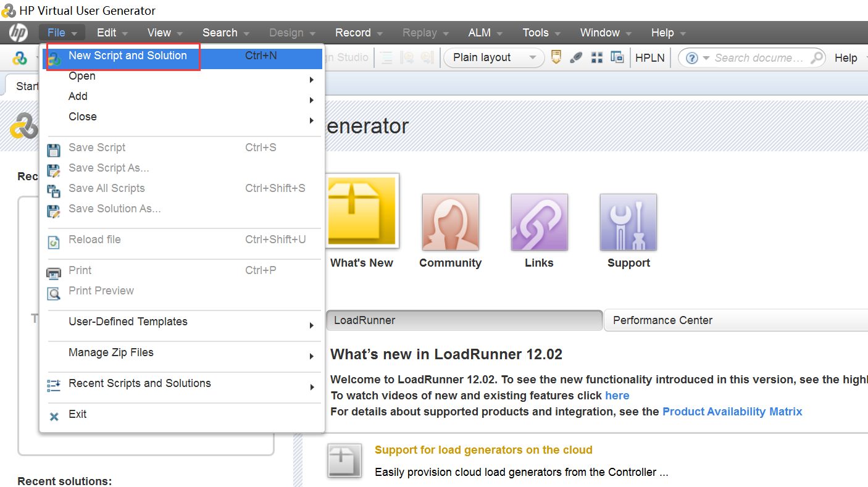Click the pen/eraser toolbar icon

(576, 57)
